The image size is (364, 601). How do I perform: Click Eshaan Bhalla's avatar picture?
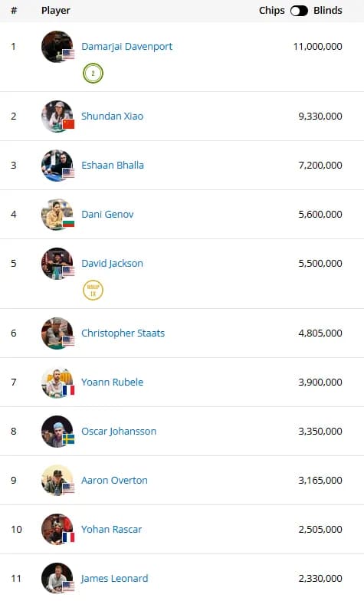pos(57,166)
